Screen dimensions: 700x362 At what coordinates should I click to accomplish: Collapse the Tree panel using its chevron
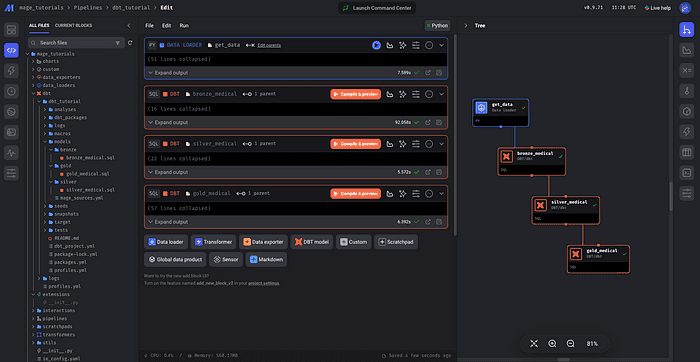click(466, 26)
